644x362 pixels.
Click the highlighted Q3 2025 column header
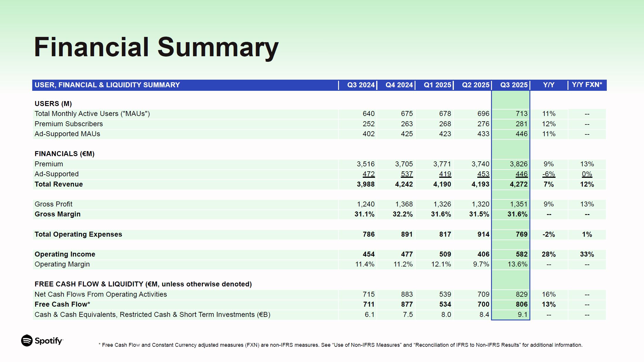514,85
